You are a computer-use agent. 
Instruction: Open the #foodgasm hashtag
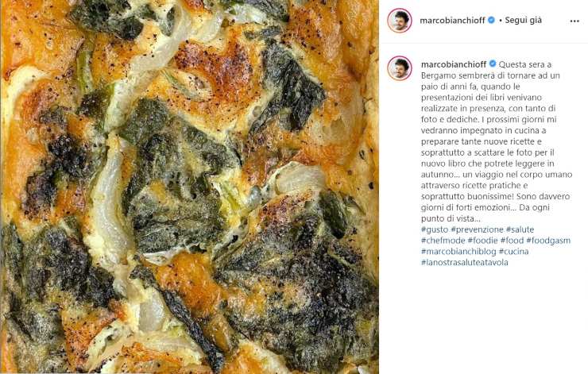pyautogui.click(x=548, y=241)
